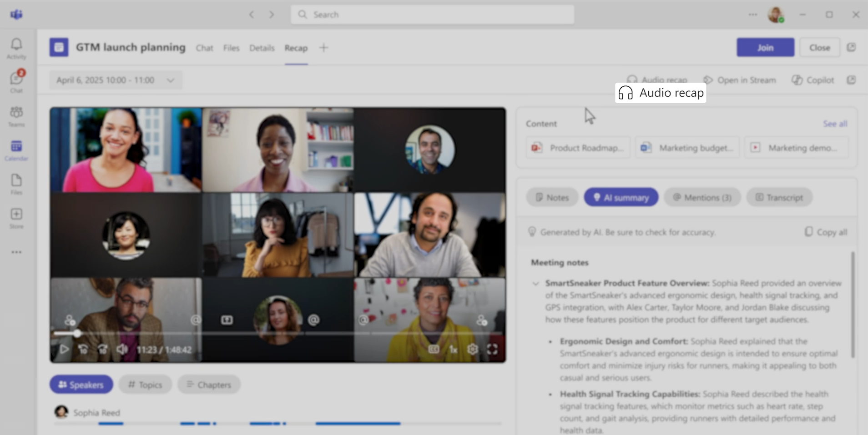Click the Search box at top

tap(432, 15)
